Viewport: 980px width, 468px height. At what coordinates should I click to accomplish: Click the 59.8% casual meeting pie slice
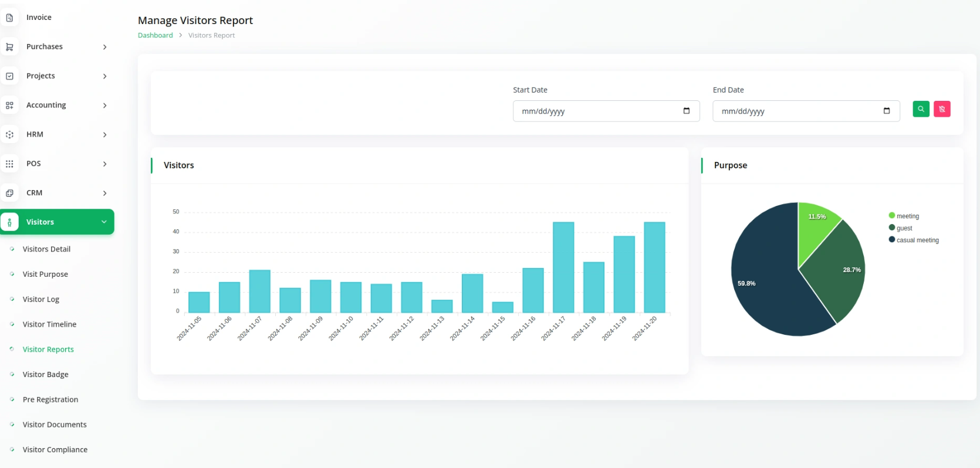769,276
